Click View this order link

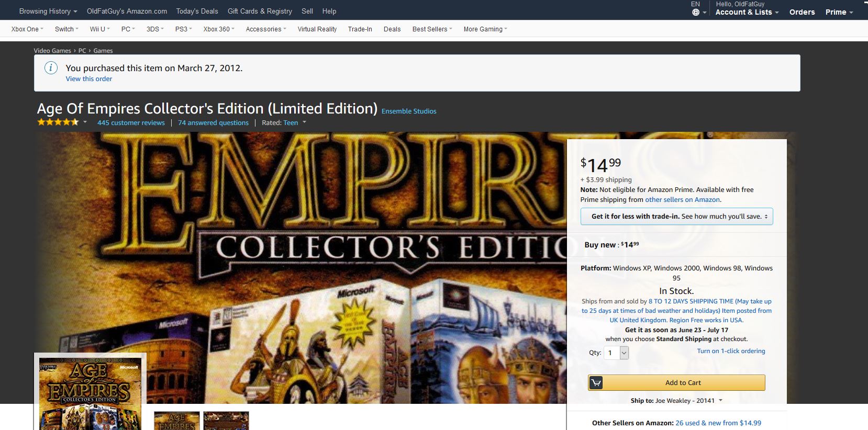click(x=89, y=79)
